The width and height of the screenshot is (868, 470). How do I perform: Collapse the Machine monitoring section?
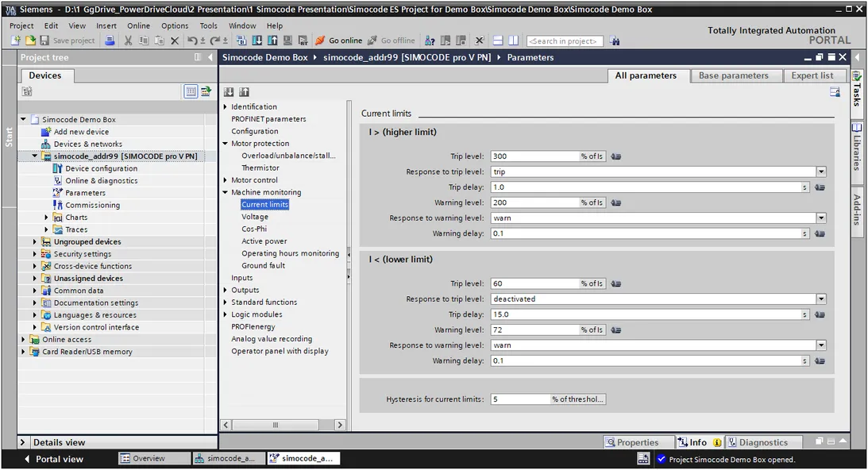[x=226, y=192]
